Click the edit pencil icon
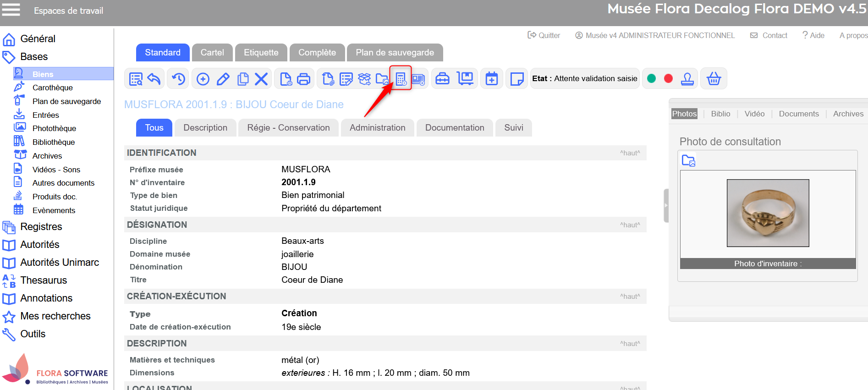Image resolution: width=868 pixels, height=390 pixels. click(223, 79)
